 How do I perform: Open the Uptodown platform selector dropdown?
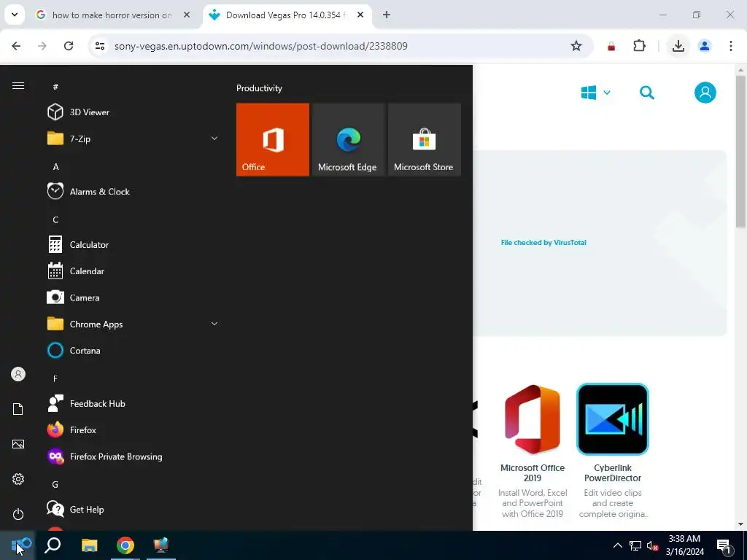tap(595, 93)
